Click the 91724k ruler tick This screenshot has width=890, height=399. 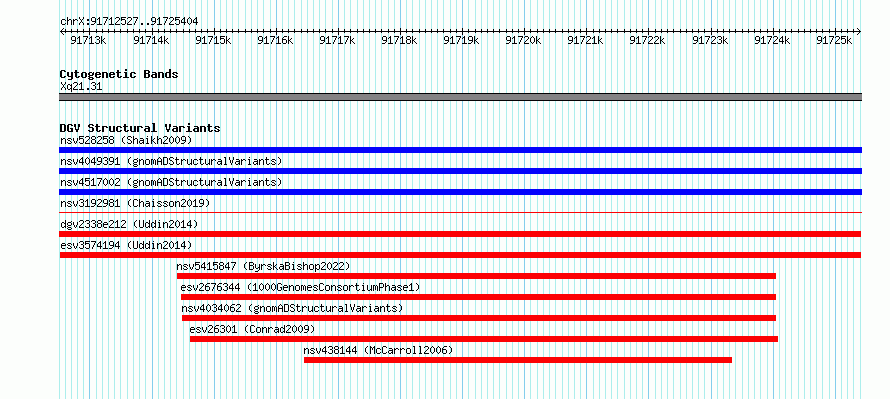[772, 40]
